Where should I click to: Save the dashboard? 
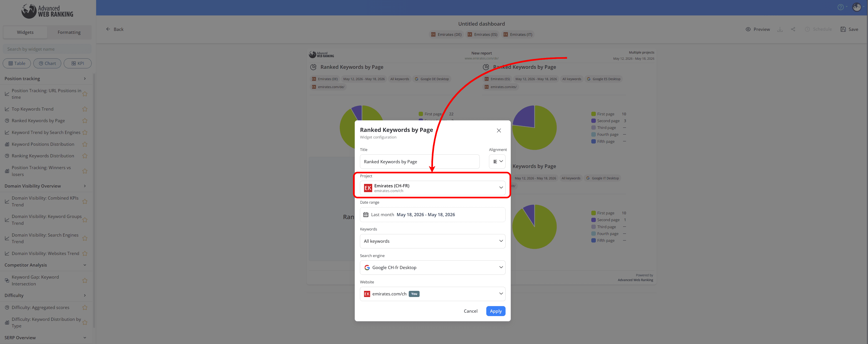point(849,29)
